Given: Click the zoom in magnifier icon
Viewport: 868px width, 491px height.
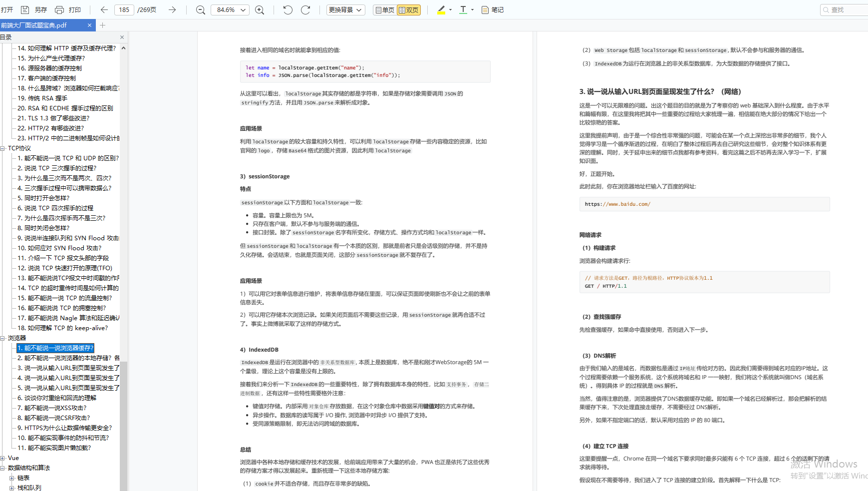Looking at the screenshot, I should (x=260, y=9).
